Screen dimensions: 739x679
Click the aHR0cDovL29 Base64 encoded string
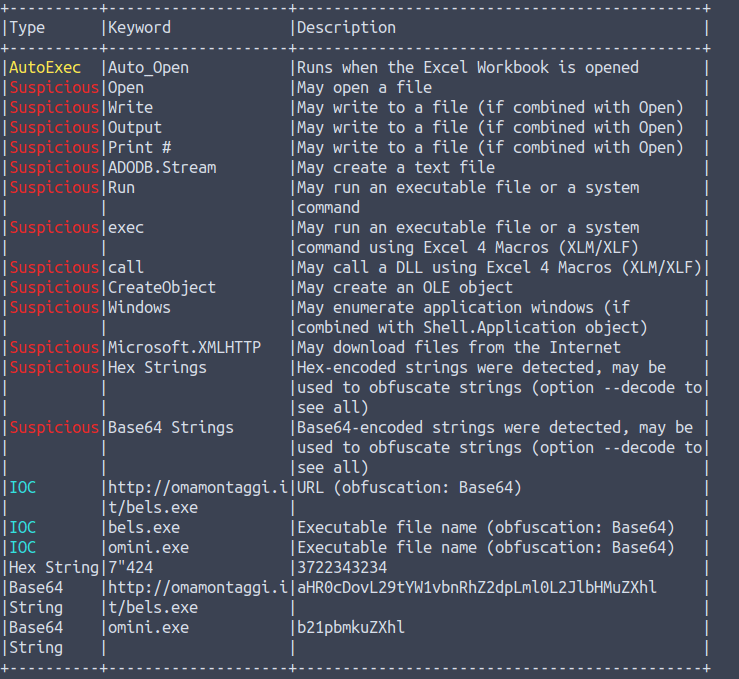pyautogui.click(x=477, y=588)
